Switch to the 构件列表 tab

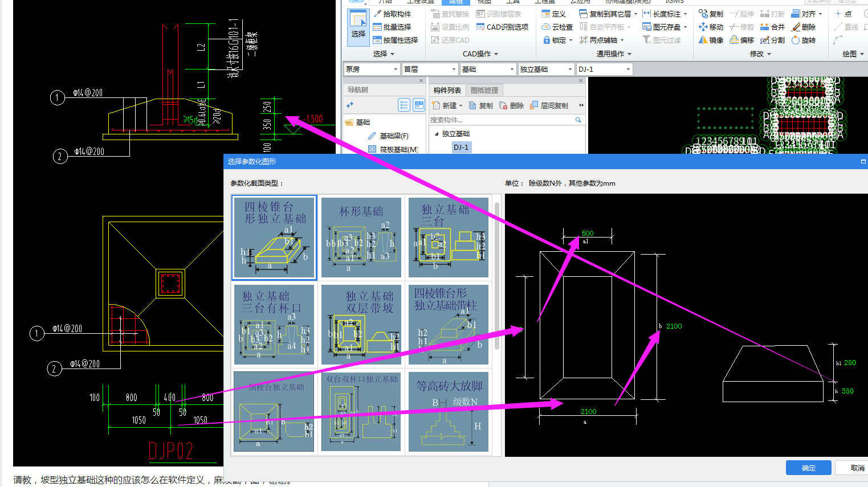[x=447, y=90]
